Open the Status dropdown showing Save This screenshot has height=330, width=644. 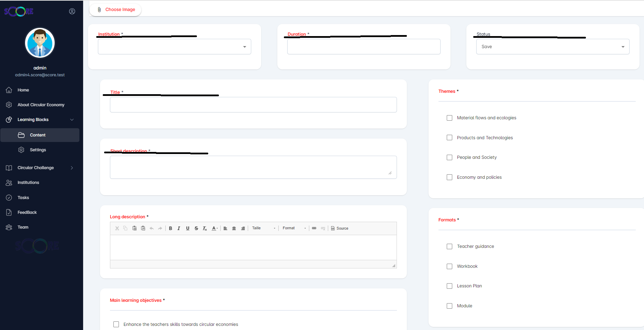click(x=553, y=47)
